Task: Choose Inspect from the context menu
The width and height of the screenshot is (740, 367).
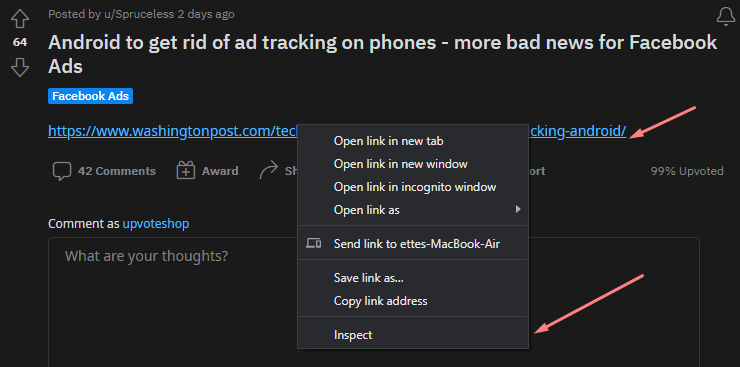Action: point(353,335)
